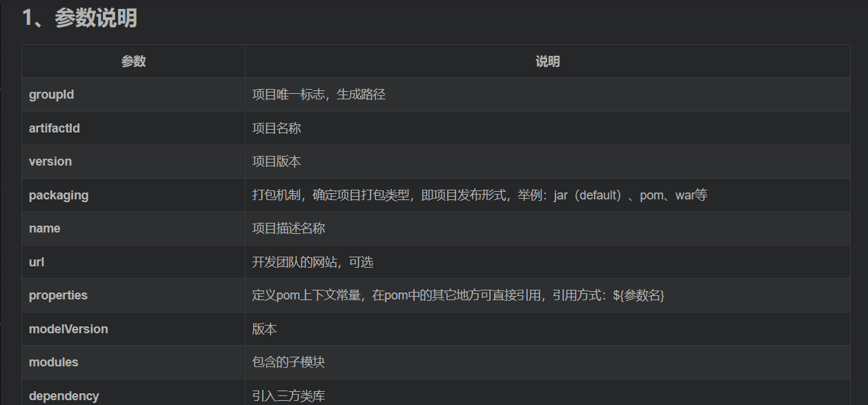Image resolution: width=868 pixels, height=405 pixels.
Task: Click the description cell for properties
Action: (x=457, y=295)
